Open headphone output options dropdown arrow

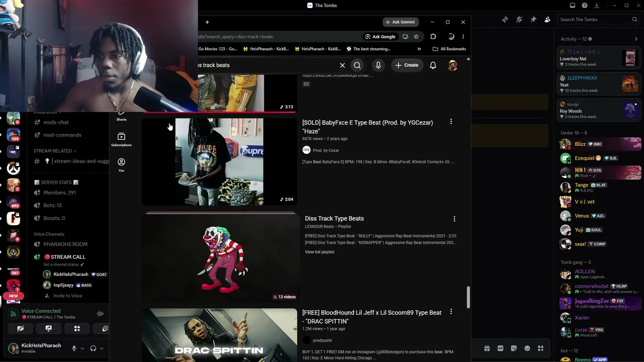[x=102, y=348]
